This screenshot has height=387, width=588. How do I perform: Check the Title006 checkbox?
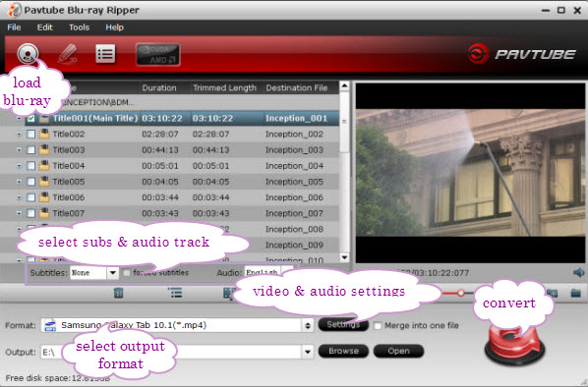coord(31,197)
